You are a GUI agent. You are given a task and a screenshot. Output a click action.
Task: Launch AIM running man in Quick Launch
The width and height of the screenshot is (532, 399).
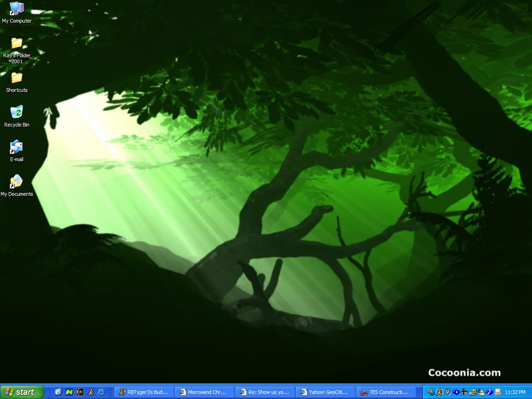point(91,392)
